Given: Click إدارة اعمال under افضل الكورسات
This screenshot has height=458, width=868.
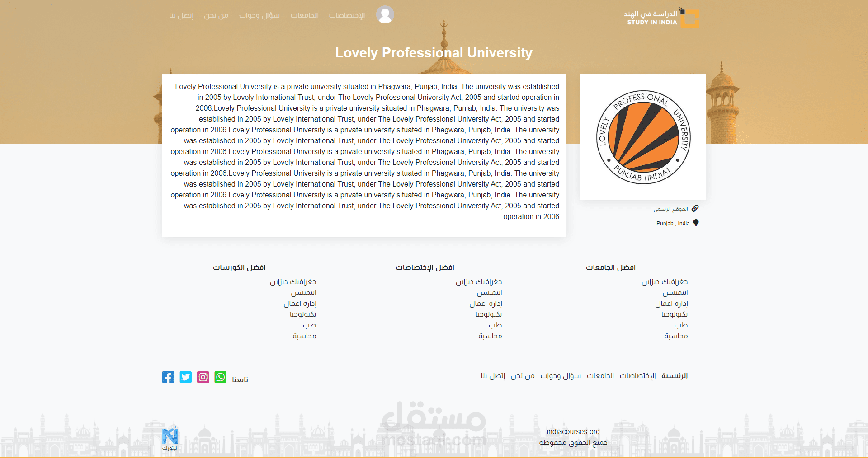Looking at the screenshot, I should pyautogui.click(x=300, y=304).
